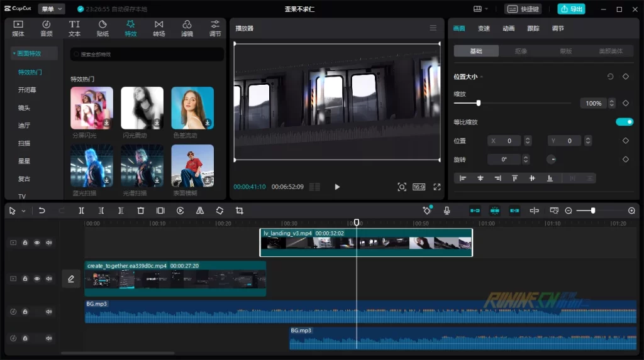Click the 缩放 scale slider handle
644x360 pixels.
(479, 103)
